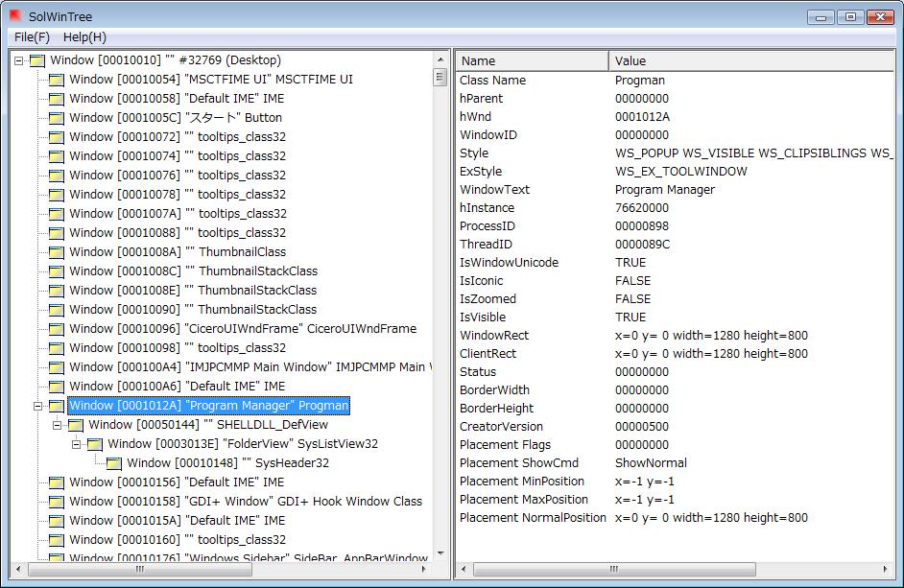Select Window [00010158] GDI+ Hook Window Class entry

246,502
